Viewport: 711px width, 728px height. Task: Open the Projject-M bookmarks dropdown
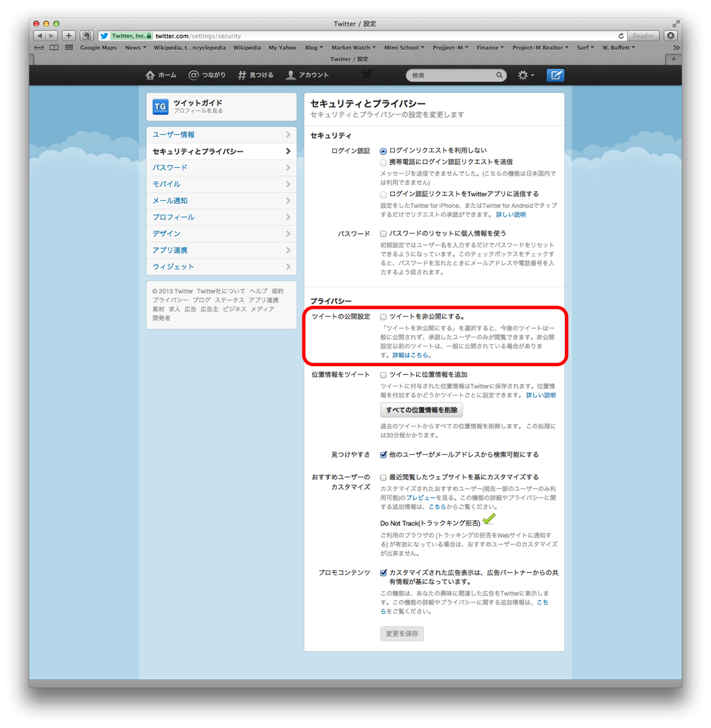(451, 47)
